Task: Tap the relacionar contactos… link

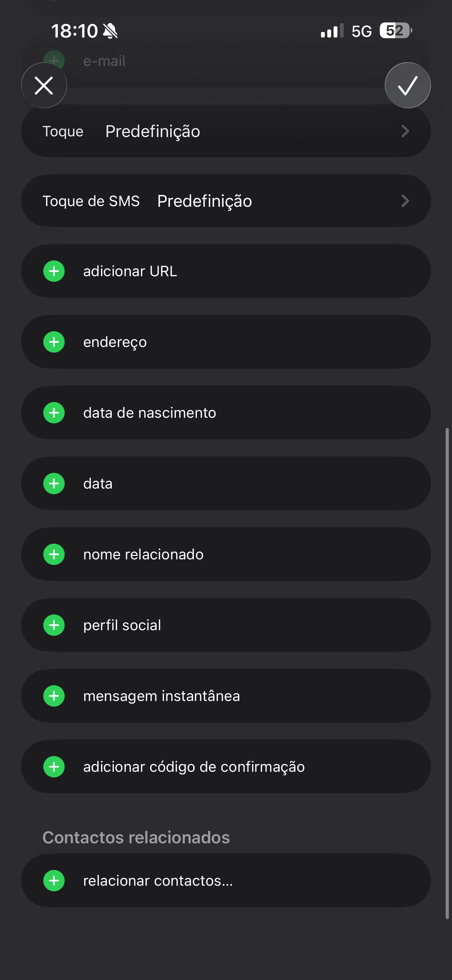Action: pos(158,881)
